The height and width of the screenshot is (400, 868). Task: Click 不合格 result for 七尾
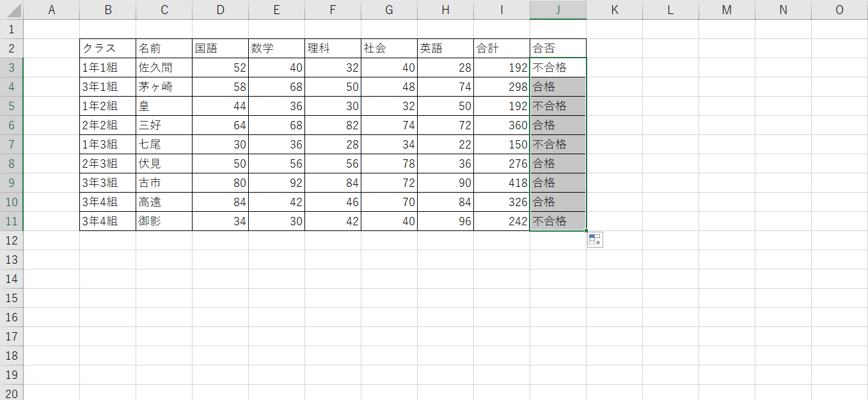coord(558,144)
